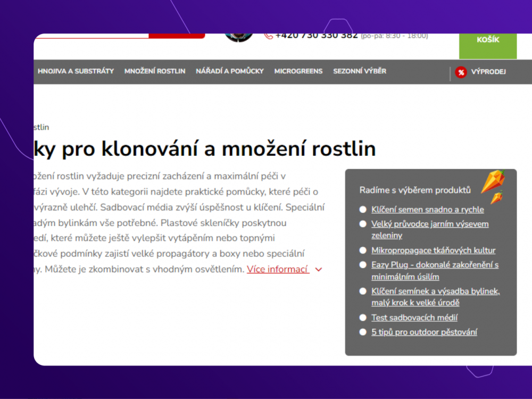Open the Množení rostlin menu
532x399 pixels.
click(155, 71)
